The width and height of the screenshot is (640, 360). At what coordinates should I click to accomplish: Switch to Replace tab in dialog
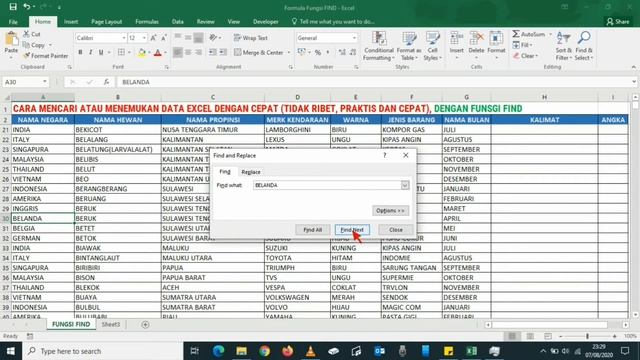click(251, 172)
